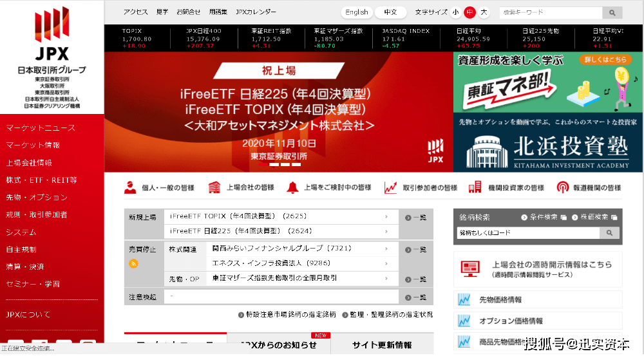Switch to サイト更新情報 tab
The image size is (644, 358).
(x=382, y=344)
